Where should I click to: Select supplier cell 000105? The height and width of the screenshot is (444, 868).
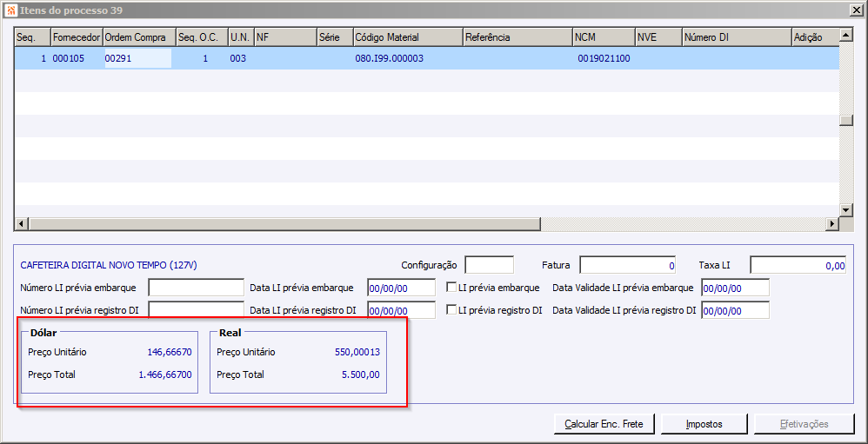pyautogui.click(x=69, y=58)
